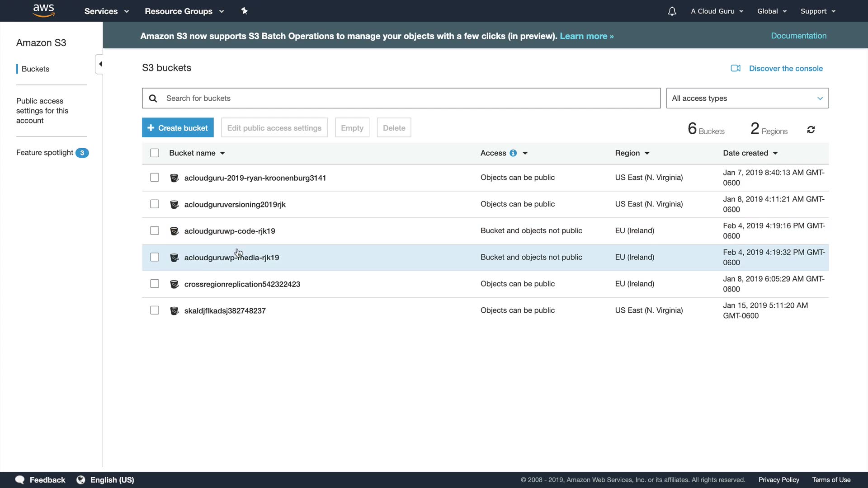Screen dimensions: 868x488
Task: Collapse the left sidebar arrow
Action: pos(100,64)
